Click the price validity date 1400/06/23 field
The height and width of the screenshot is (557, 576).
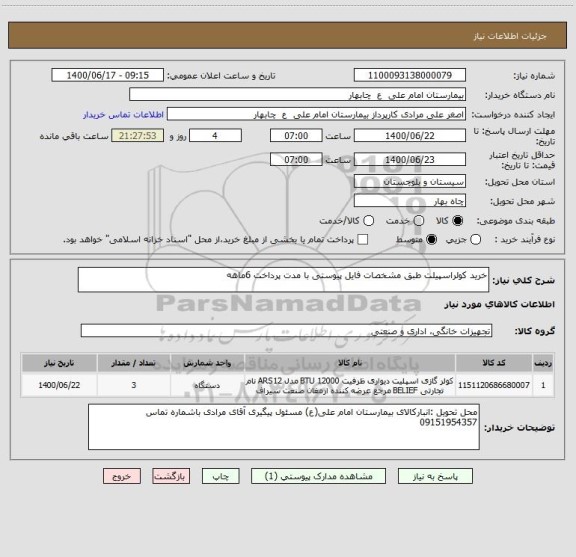tap(410, 159)
